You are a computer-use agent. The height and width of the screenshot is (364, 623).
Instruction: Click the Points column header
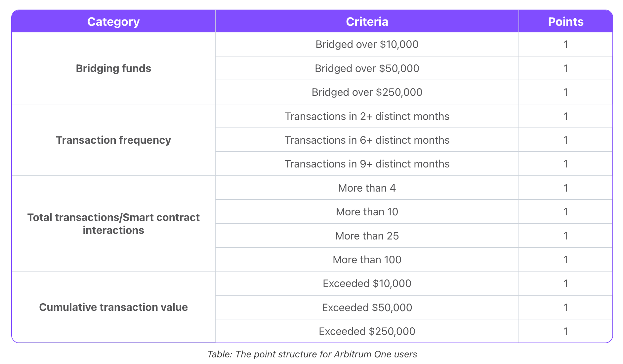pos(565,22)
